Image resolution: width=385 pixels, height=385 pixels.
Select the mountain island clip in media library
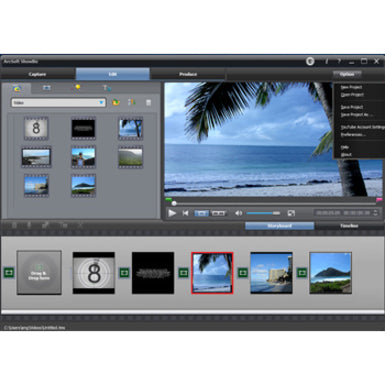point(83,185)
